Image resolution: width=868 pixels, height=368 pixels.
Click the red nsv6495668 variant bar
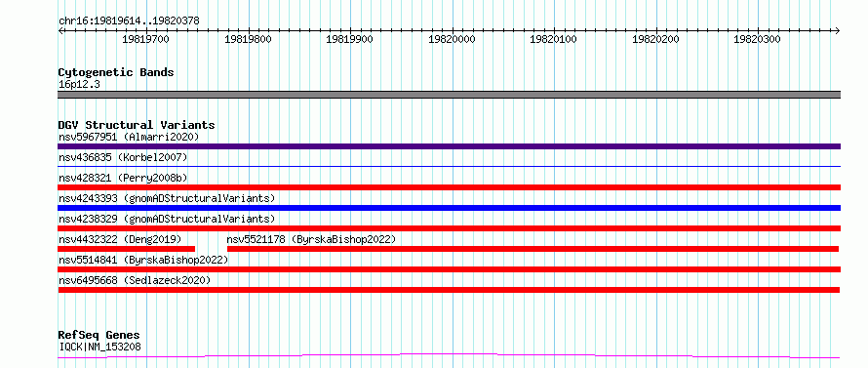coord(449,290)
